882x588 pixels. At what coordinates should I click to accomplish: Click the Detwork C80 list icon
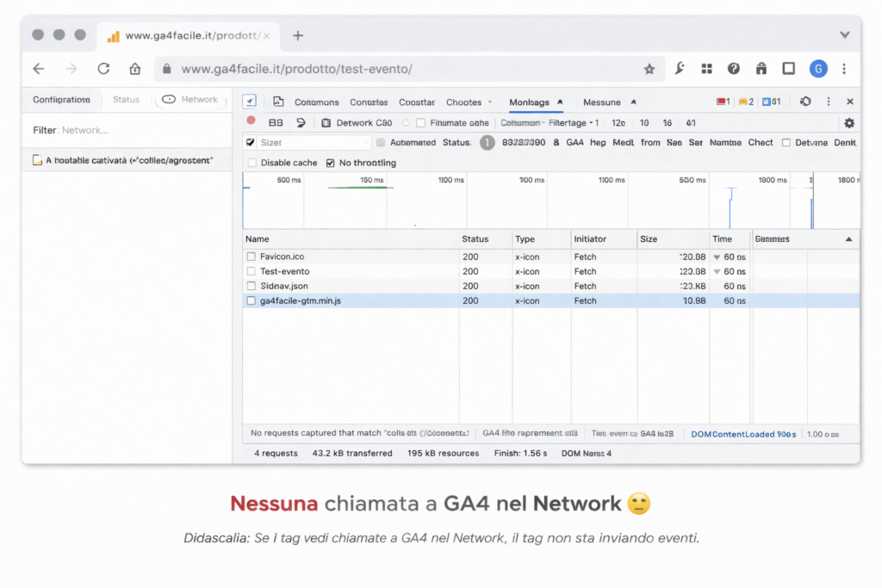(326, 122)
